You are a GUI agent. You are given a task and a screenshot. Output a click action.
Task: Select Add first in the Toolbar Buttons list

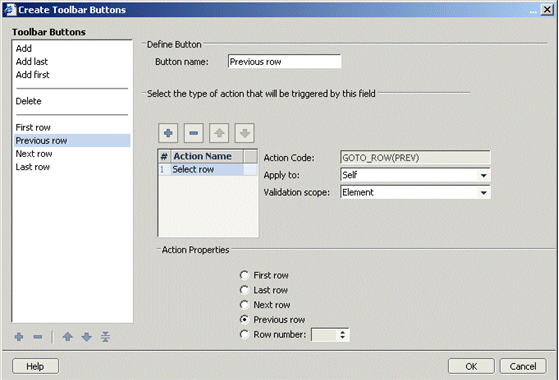32,75
